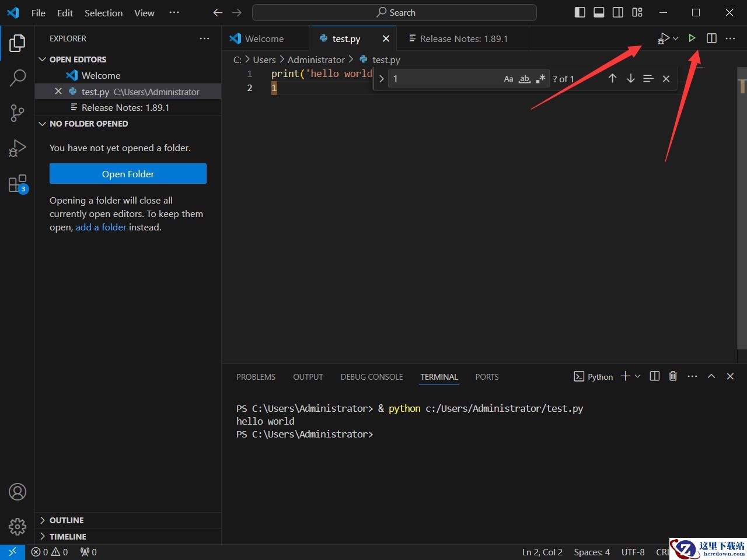This screenshot has height=560, width=747.
Task: Toggle Panel layout icon in title bar
Action: [599, 12]
